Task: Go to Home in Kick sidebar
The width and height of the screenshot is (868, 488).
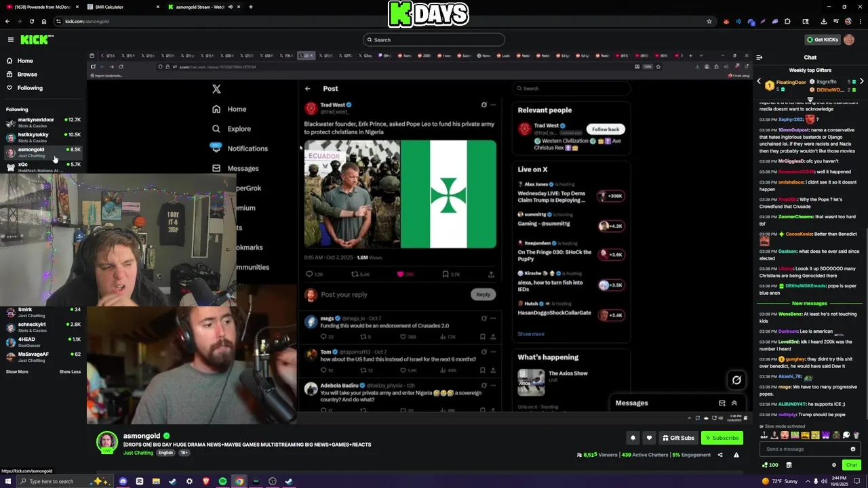Action: coord(25,61)
